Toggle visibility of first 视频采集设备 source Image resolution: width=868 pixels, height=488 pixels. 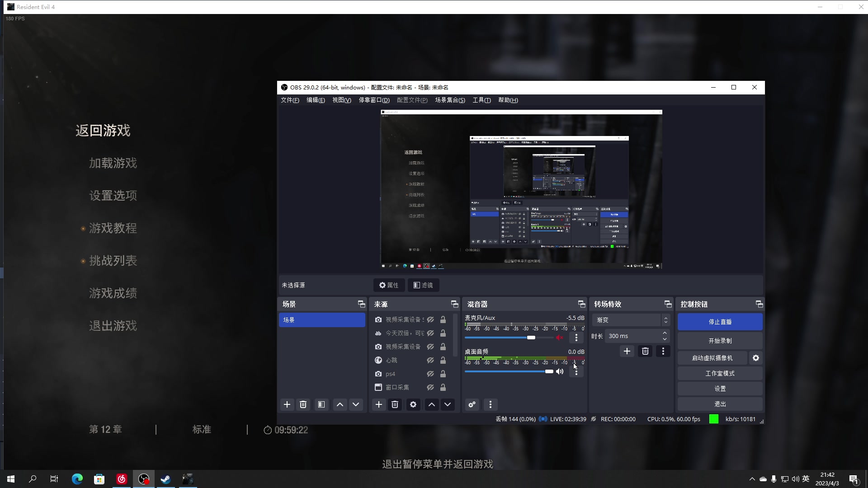tap(430, 319)
